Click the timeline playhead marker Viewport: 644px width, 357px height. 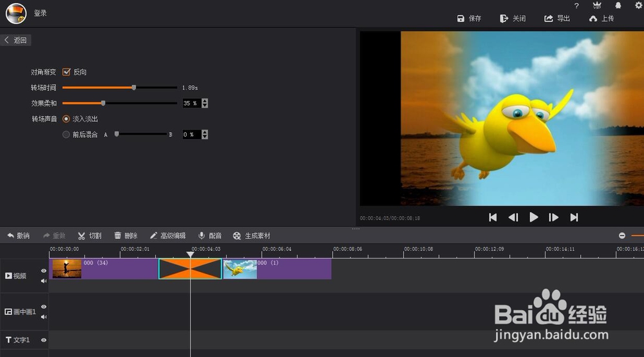[x=190, y=255]
